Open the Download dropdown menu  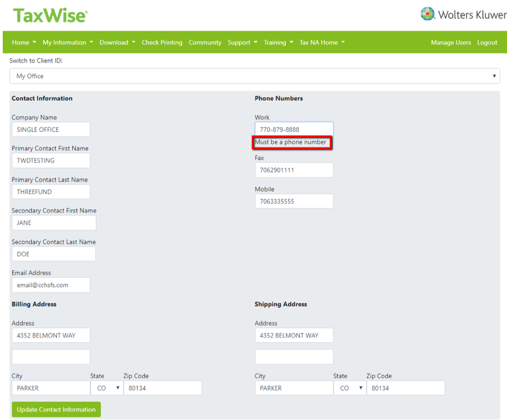117,42
